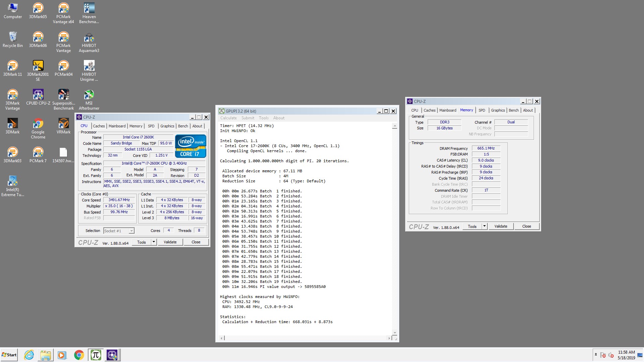Open MSI Afterburner shortcut
The height and width of the screenshot is (362, 644).
click(89, 100)
